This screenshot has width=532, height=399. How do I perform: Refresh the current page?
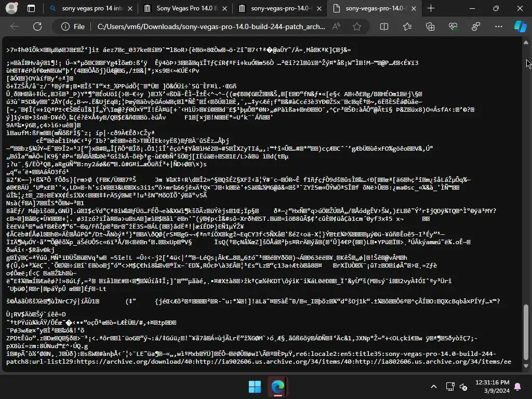click(x=37, y=26)
